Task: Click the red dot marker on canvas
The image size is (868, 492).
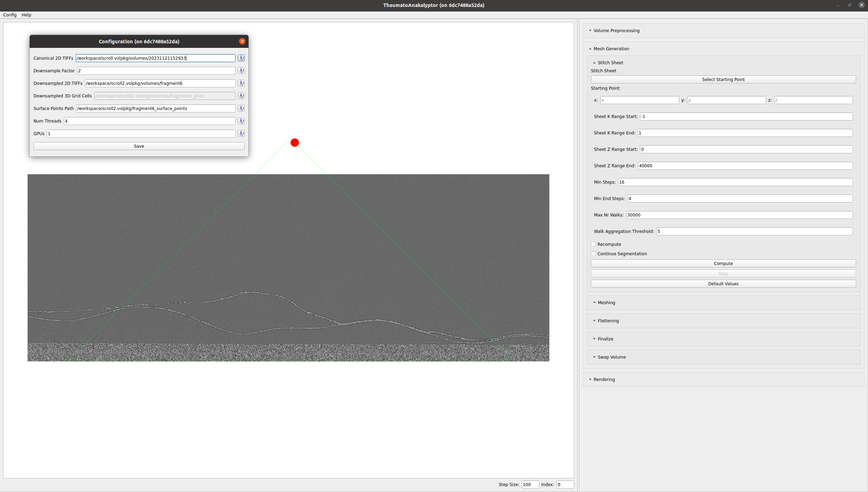Action: 295,143
